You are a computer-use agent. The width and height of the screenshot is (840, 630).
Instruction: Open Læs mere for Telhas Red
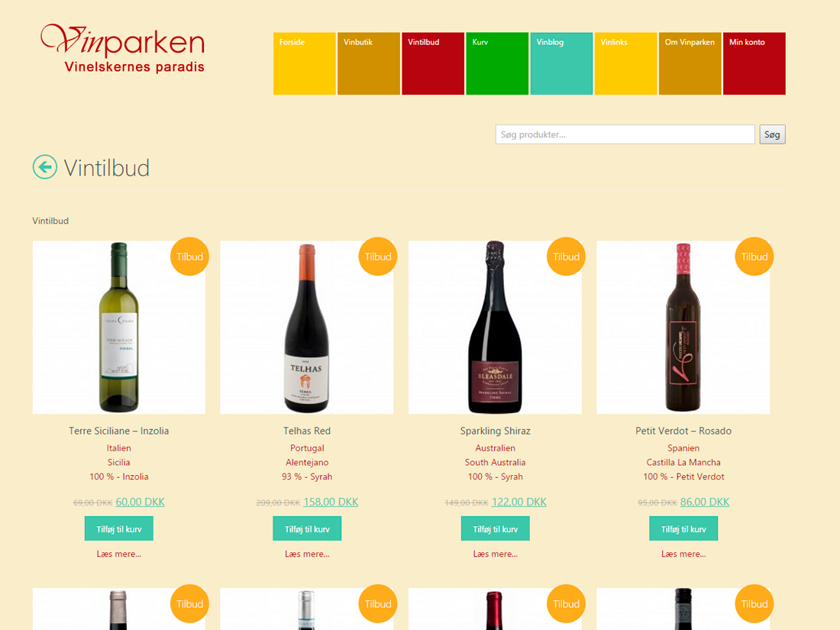coord(307,554)
